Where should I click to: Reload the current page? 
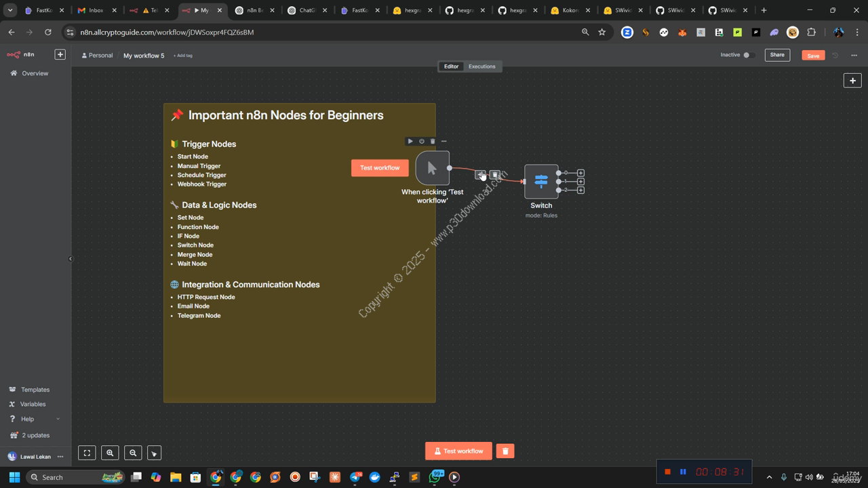[47, 32]
